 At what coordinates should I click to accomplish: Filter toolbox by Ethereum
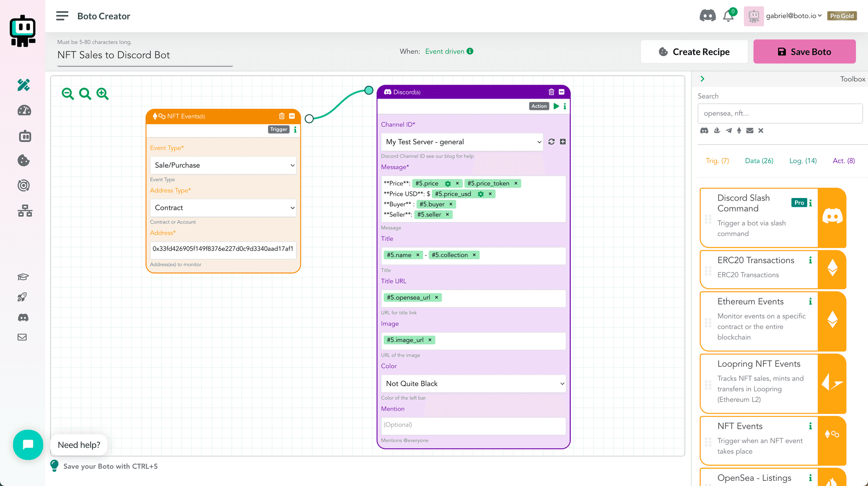[x=739, y=130]
